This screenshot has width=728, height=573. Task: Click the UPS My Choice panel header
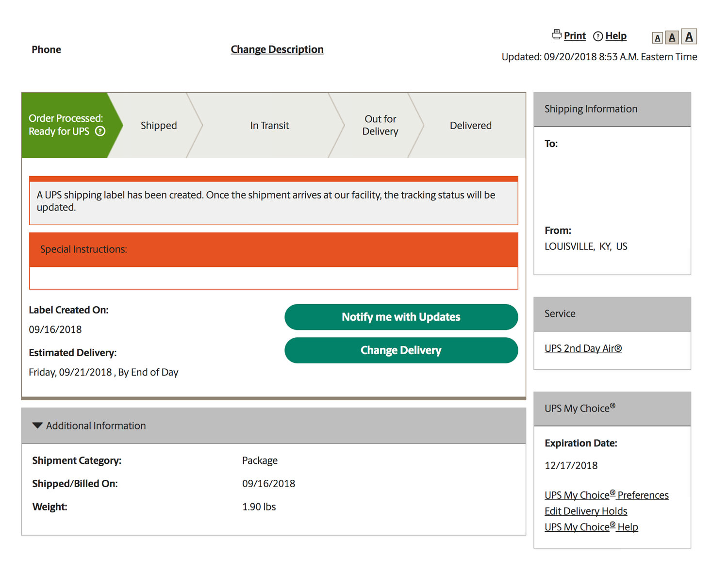(612, 409)
